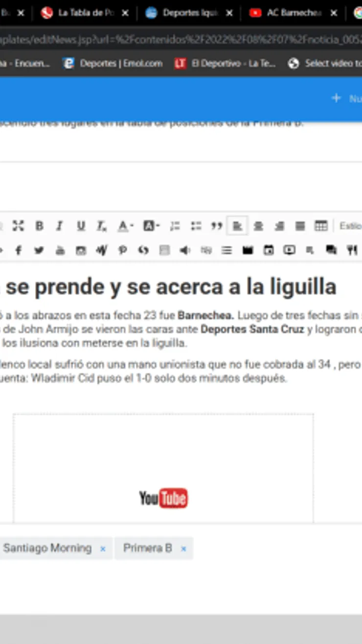The image size is (362, 644).
Task: Maximize the editor with fullscreen icon
Action: [x=18, y=226]
